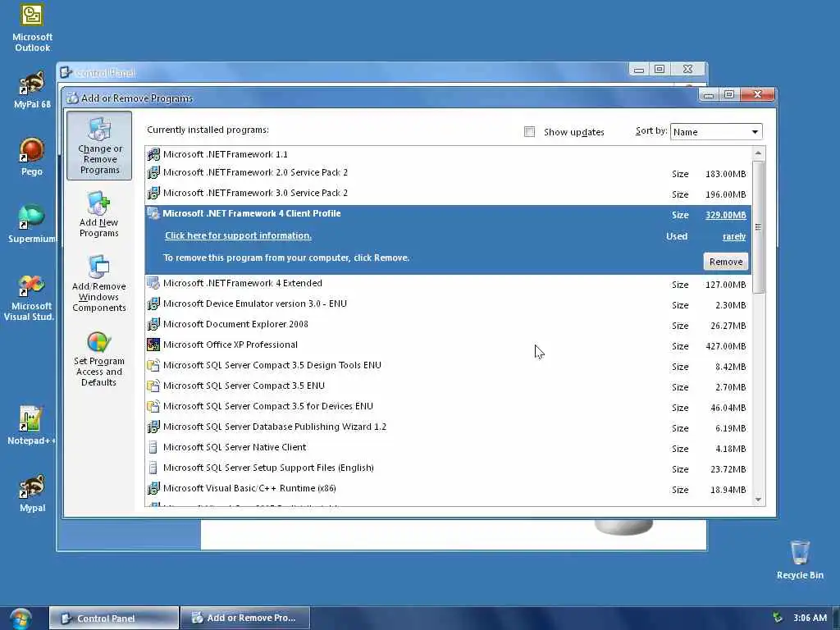Click scrollbar up arrow in program list
The image size is (840, 630).
(x=758, y=153)
